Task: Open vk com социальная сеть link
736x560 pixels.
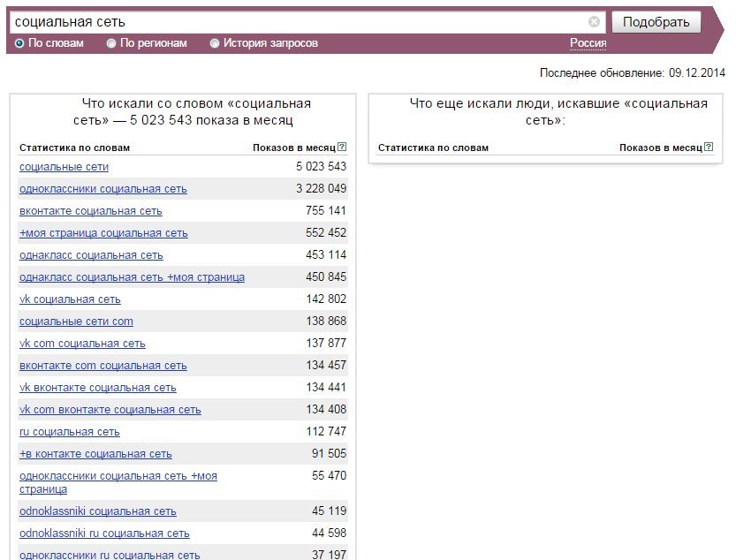Action: pos(82,343)
